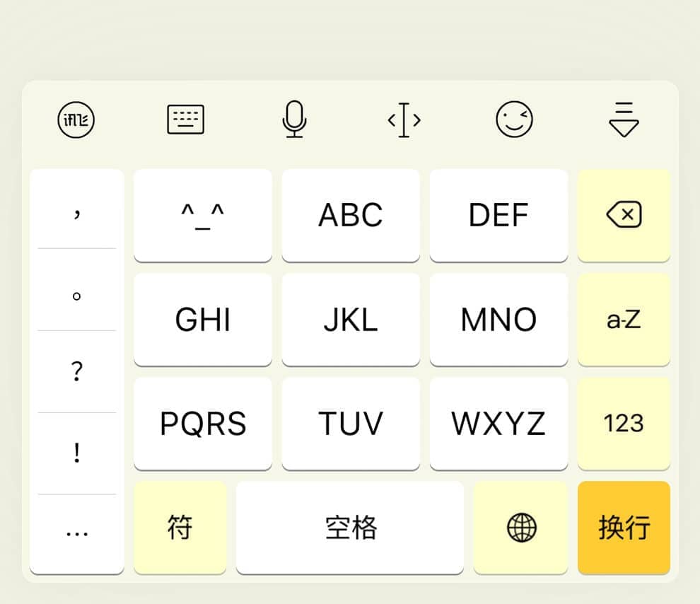The height and width of the screenshot is (604, 700).
Task: Insert the Chinese comma from sidebar
Action: 77,210
